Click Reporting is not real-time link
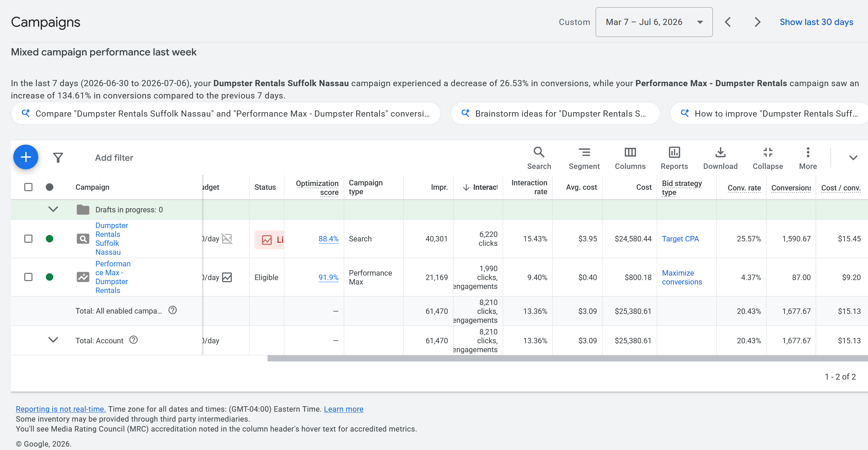The width and height of the screenshot is (868, 450). click(61, 409)
